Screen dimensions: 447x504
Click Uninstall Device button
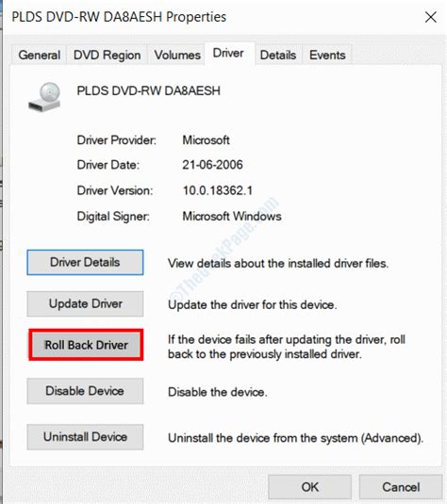tap(85, 437)
